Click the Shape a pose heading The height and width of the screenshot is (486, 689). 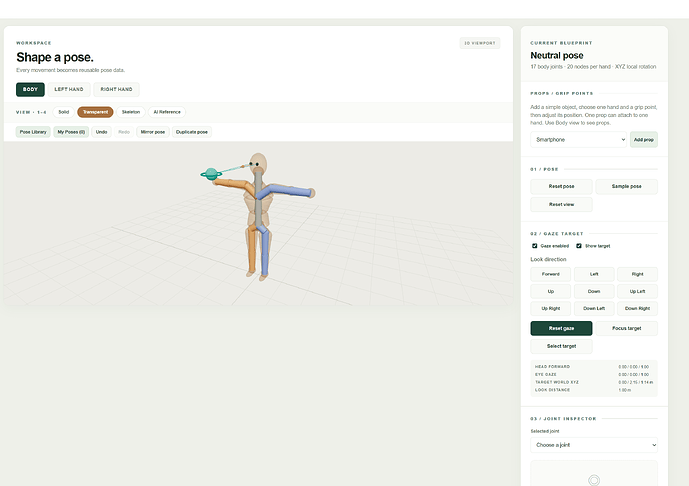point(55,57)
